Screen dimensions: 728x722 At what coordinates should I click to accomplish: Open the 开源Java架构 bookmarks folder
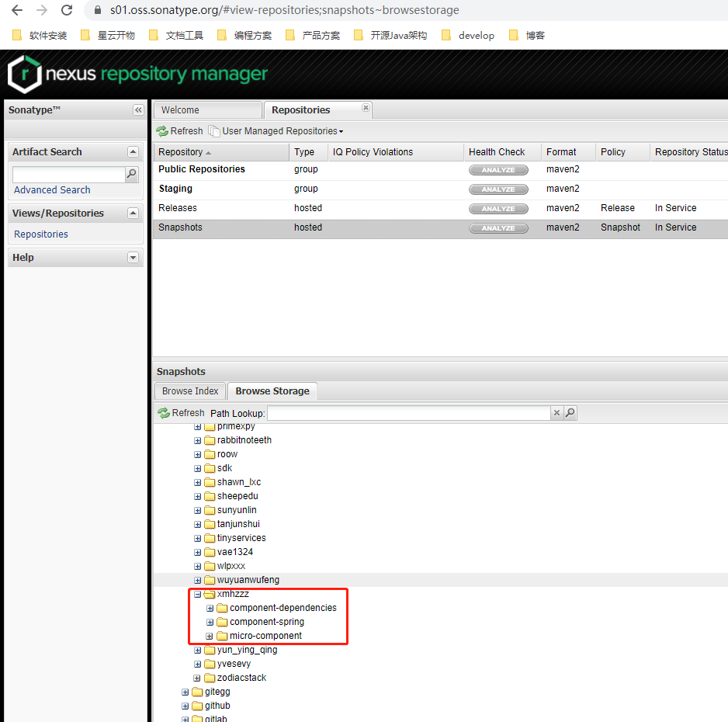[390, 35]
